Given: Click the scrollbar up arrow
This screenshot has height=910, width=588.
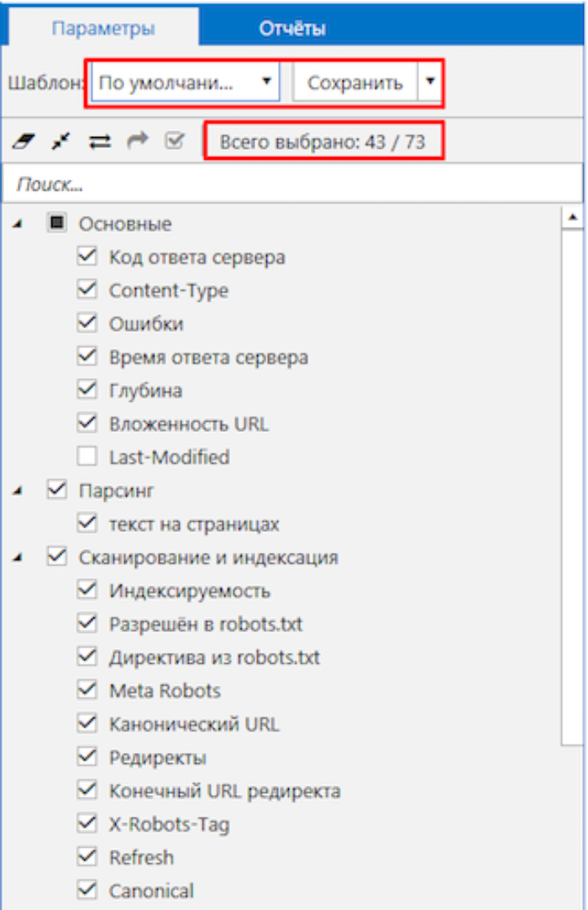Looking at the screenshot, I should (575, 218).
